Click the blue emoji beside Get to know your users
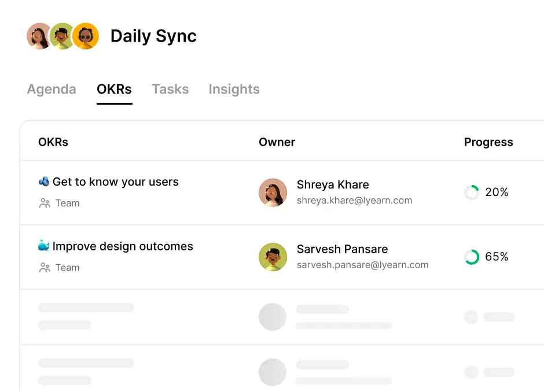544x392 pixels. coord(44,182)
